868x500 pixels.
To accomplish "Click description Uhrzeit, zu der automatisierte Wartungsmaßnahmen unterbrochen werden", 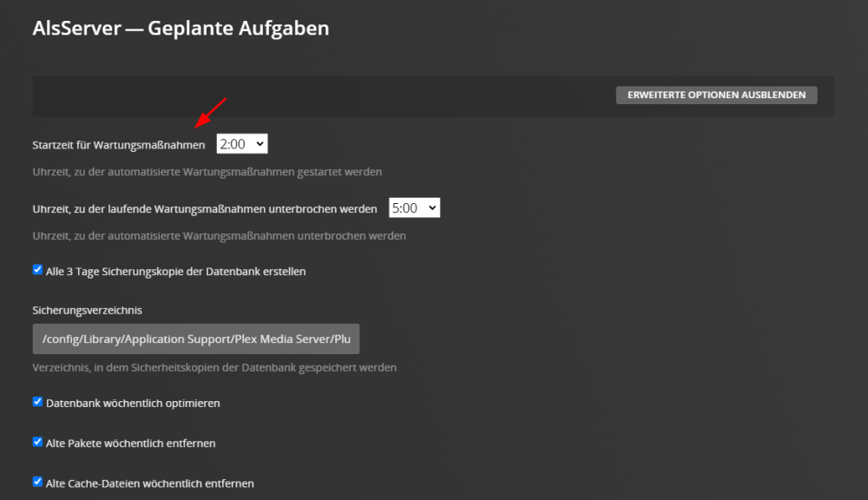I will tap(220, 236).
